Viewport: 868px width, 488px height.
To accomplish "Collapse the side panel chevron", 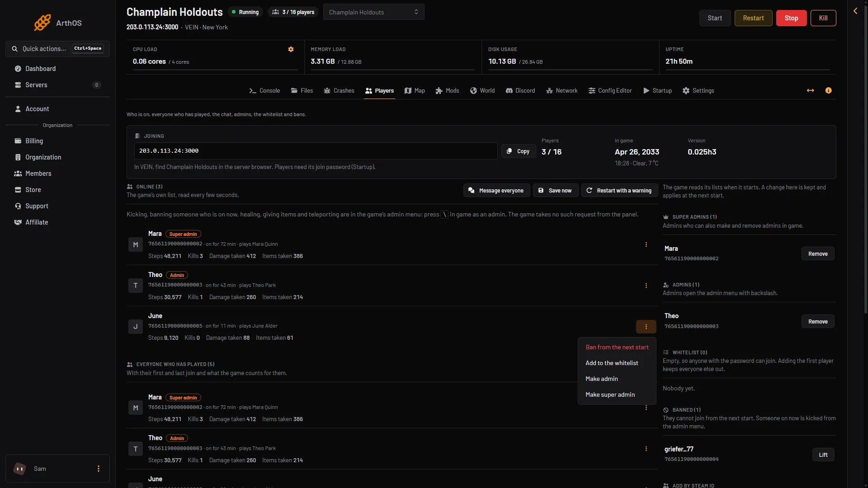I will coord(855,11).
